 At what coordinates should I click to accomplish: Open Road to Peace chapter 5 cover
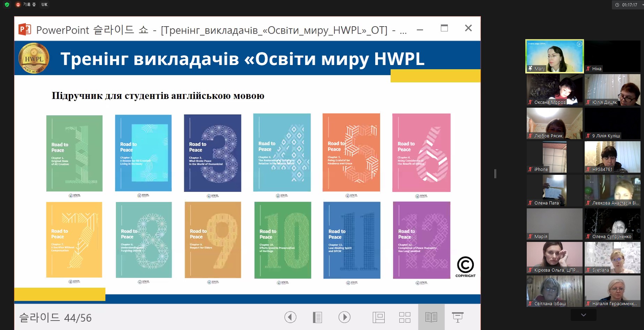(351, 152)
